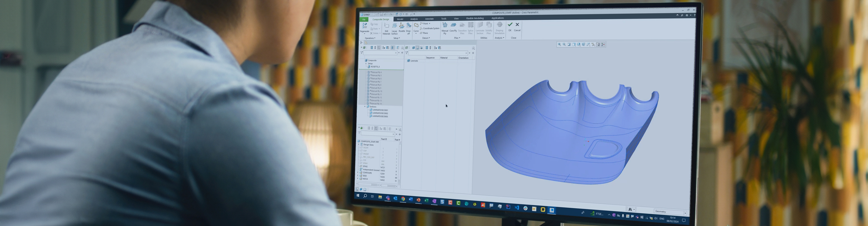Create a Manual Ply
The height and width of the screenshot is (226, 868).
coord(445,26)
